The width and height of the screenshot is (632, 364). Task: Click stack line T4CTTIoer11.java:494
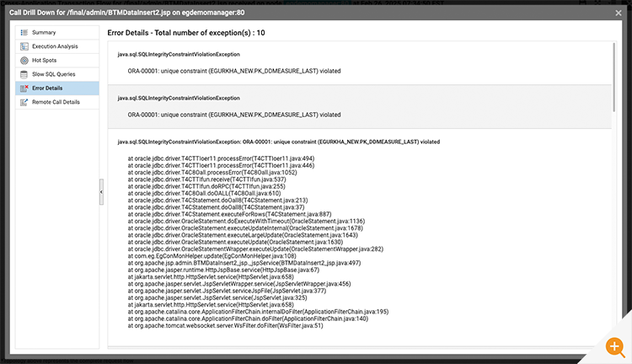coord(221,158)
